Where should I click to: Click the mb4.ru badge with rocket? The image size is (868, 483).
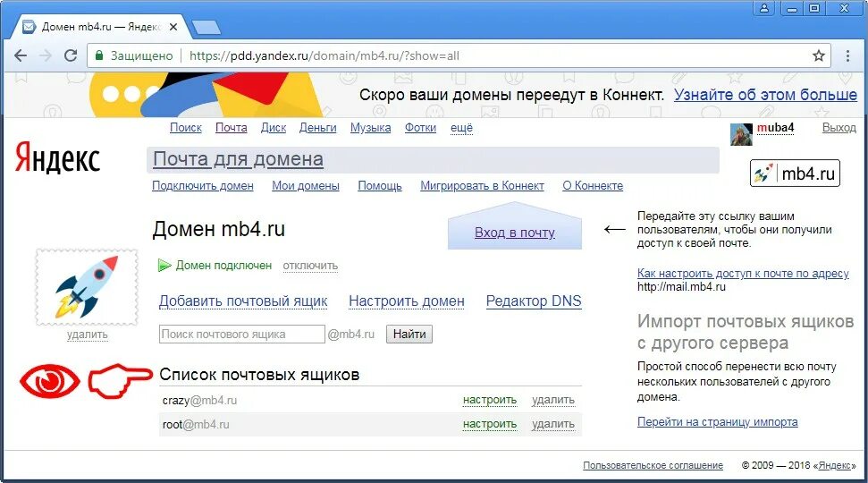(x=795, y=174)
